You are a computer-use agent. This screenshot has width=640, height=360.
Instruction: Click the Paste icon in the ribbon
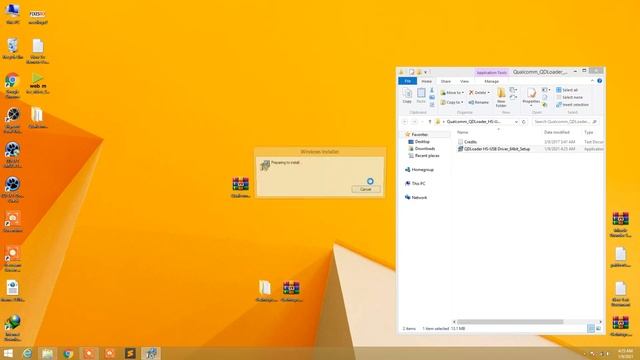pyautogui.click(x=421, y=96)
